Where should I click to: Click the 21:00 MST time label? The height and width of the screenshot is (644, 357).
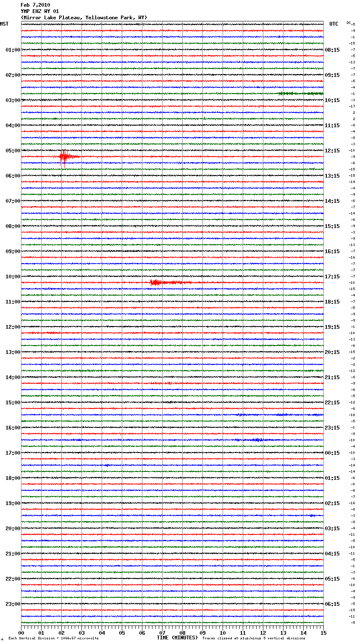pyautogui.click(x=13, y=554)
